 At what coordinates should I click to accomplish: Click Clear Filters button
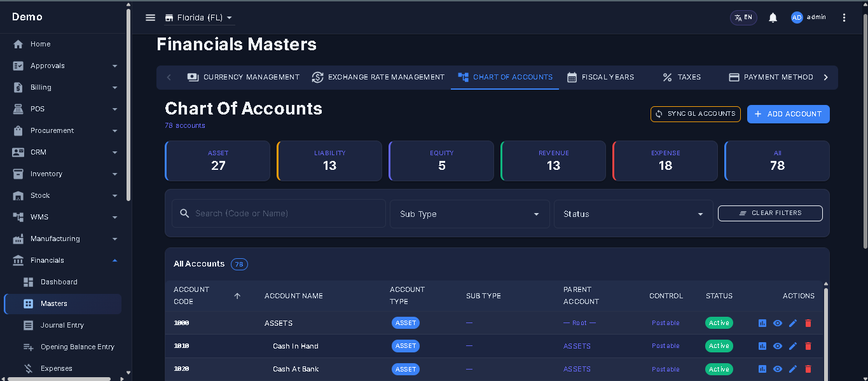click(770, 213)
